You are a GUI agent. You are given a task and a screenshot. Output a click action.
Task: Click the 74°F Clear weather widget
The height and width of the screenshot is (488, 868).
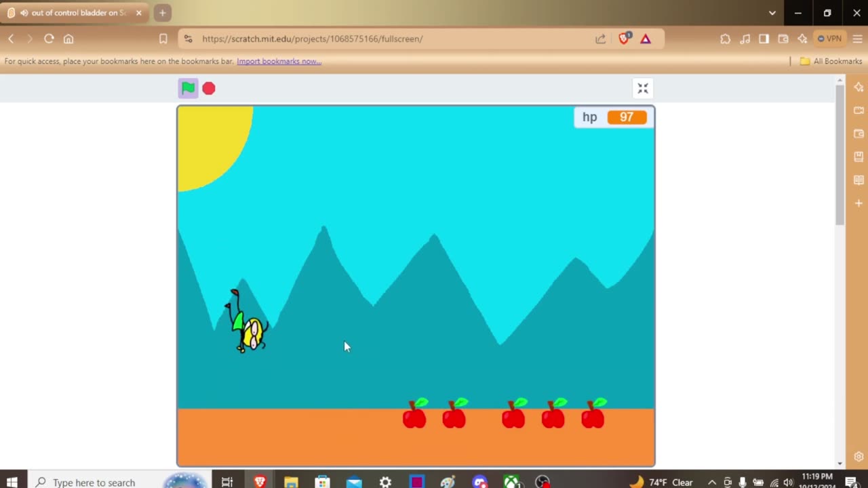(662, 482)
